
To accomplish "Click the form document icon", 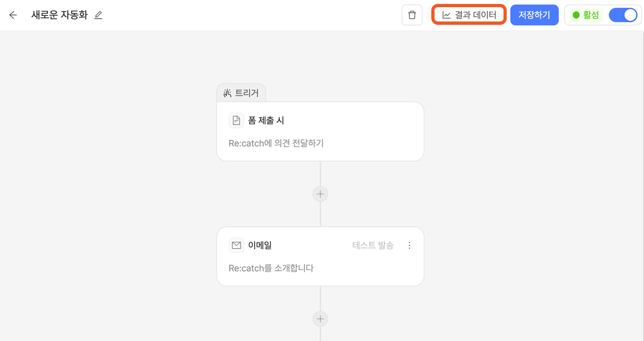I will click(236, 120).
